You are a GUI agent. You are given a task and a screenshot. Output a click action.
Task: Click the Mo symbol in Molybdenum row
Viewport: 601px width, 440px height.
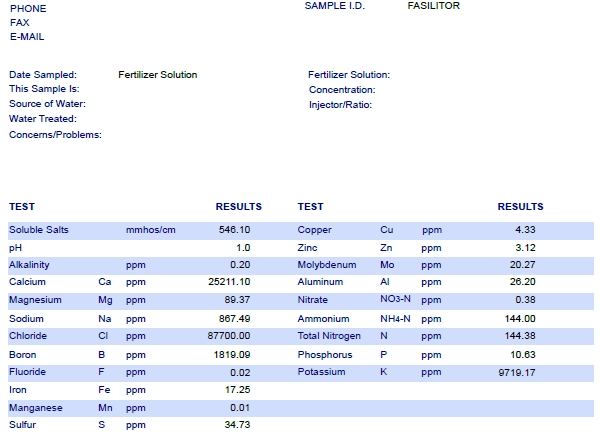387,265
